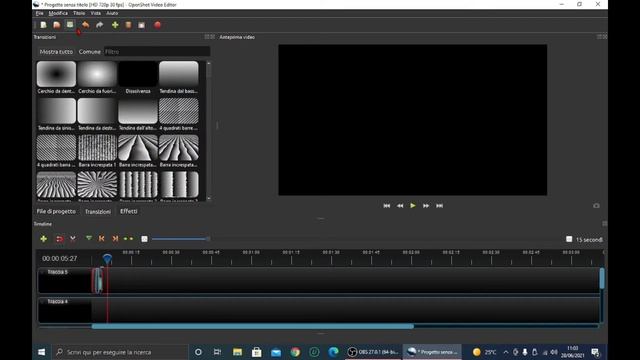The image size is (640, 360).
Task: Fast forward the video preview
Action: point(426,206)
